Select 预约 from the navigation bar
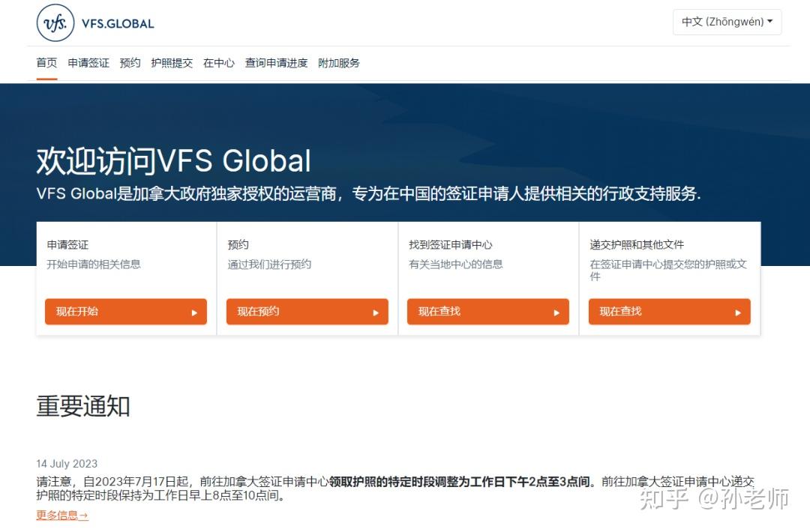This screenshot has width=810, height=532. coord(129,63)
